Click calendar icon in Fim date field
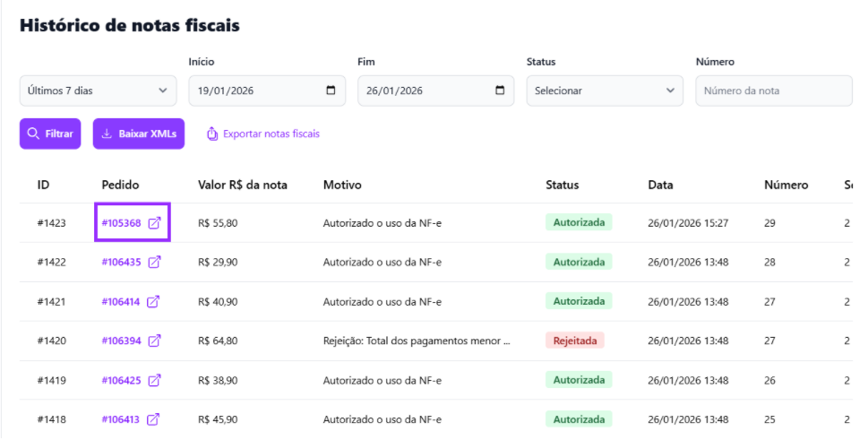This screenshot has width=868, height=440. (x=500, y=91)
